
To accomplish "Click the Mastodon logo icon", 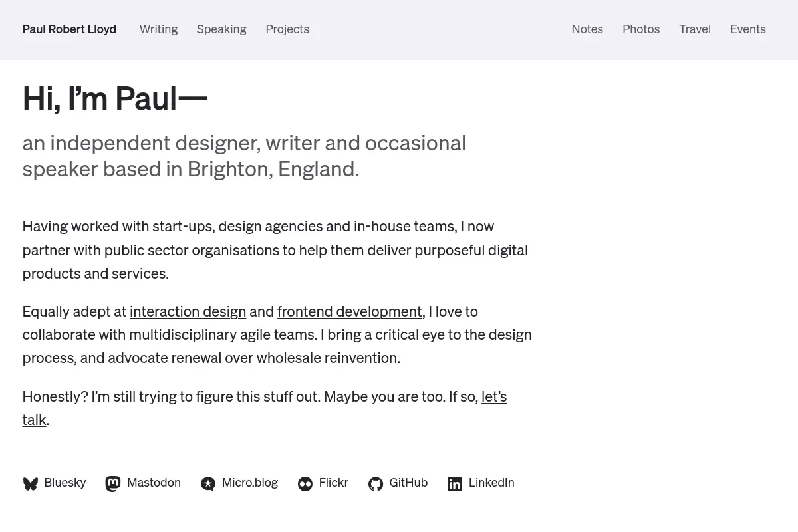I will (113, 484).
